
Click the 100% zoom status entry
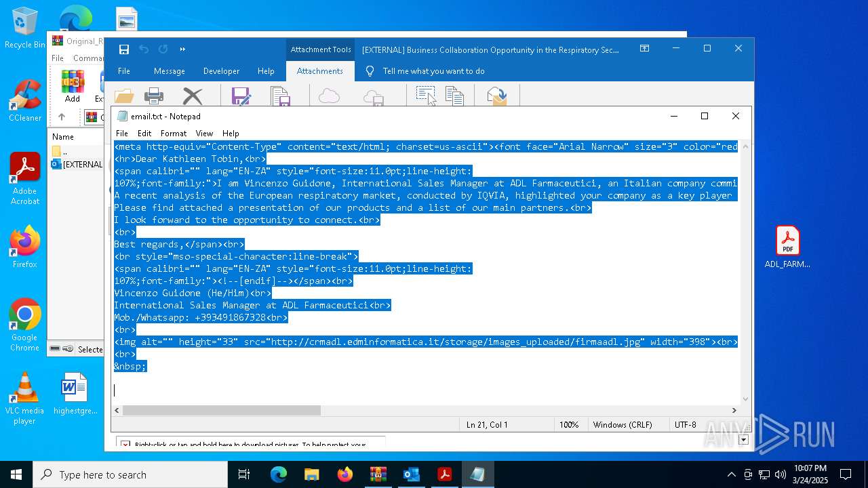569,425
